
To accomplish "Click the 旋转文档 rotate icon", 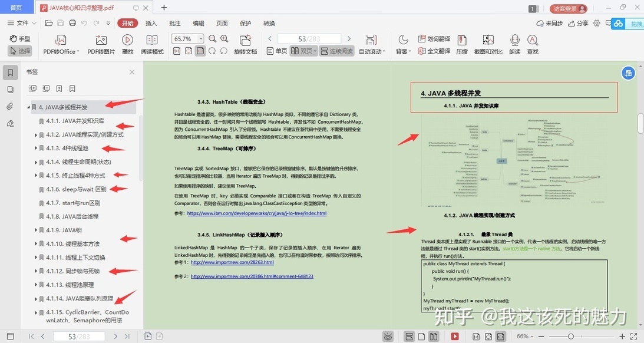I will pos(246,40).
